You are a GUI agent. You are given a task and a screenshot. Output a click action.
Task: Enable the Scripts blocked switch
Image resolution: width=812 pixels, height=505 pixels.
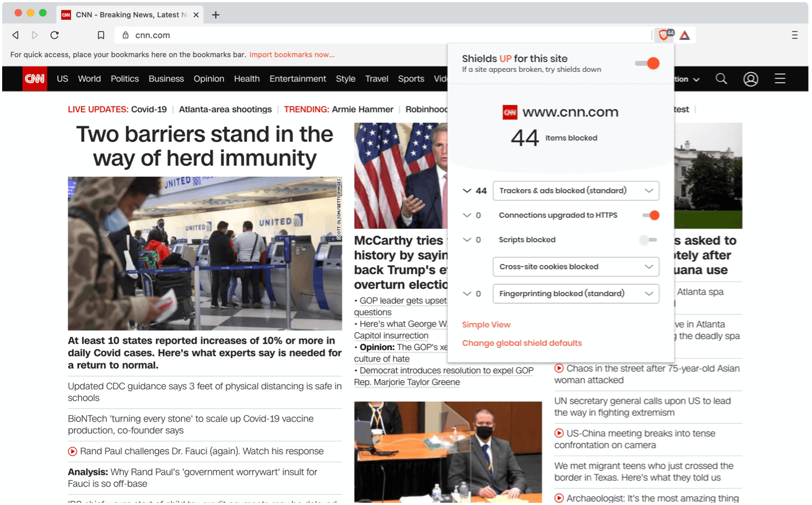(x=648, y=240)
